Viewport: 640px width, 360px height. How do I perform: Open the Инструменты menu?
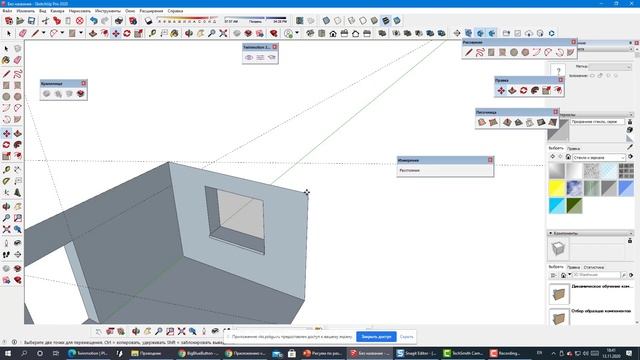[x=107, y=11]
